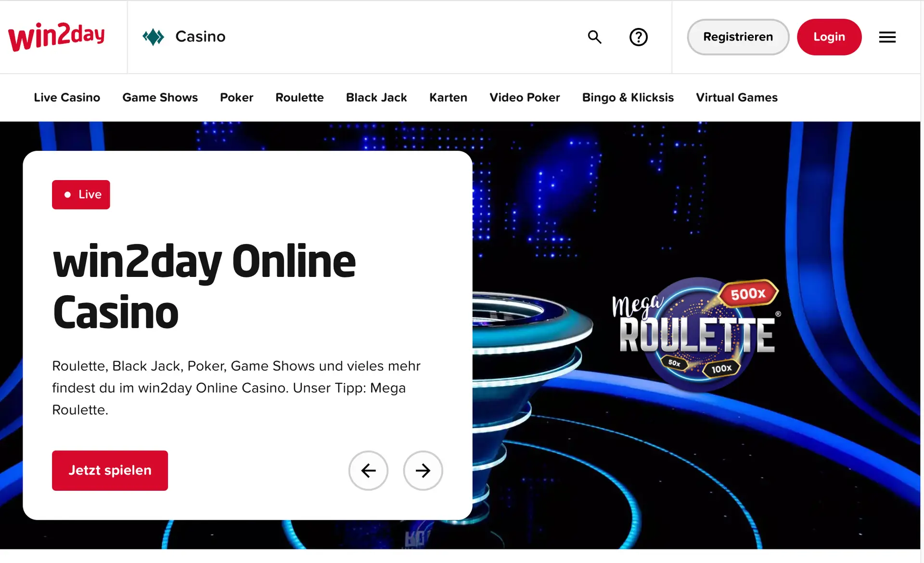The height and width of the screenshot is (563, 924).
Task: Click the Jetzt spielen button
Action: pos(110,471)
